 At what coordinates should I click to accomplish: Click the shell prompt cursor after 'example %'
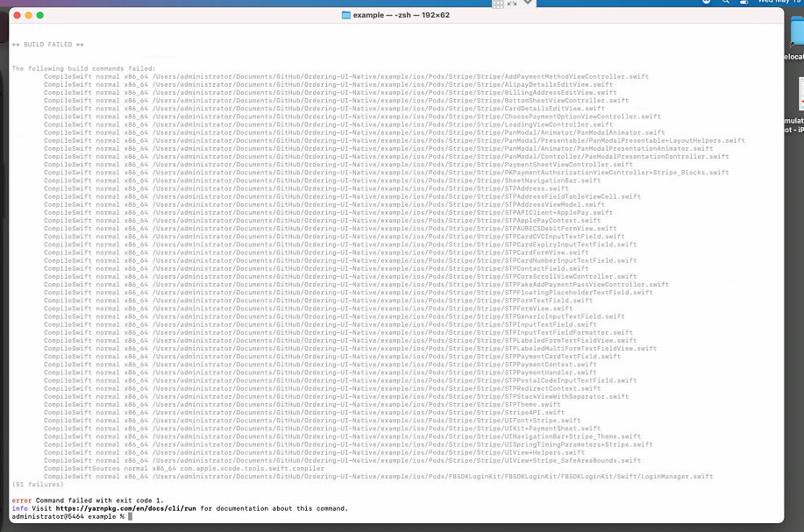tap(131, 516)
